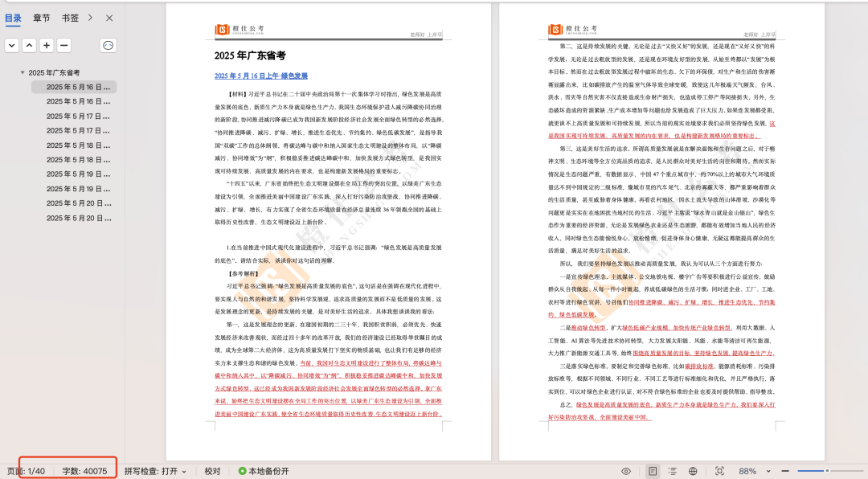Toggle the 本地备份开 local backup indicator

tap(263, 471)
